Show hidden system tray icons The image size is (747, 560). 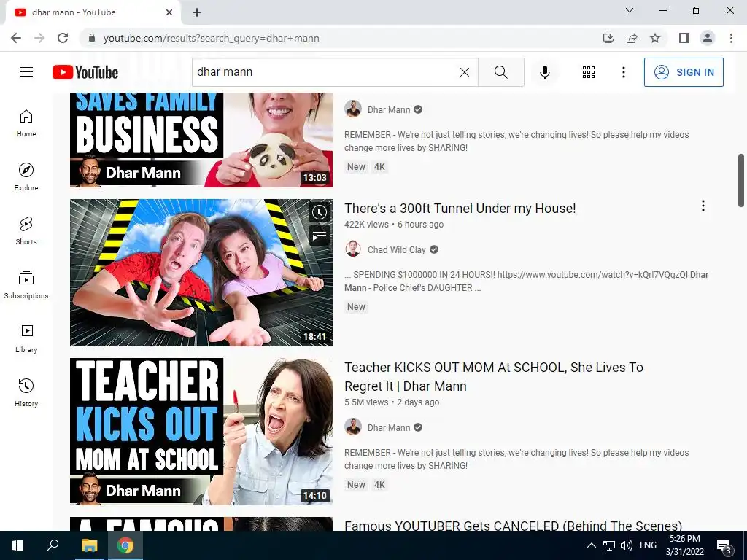point(591,545)
